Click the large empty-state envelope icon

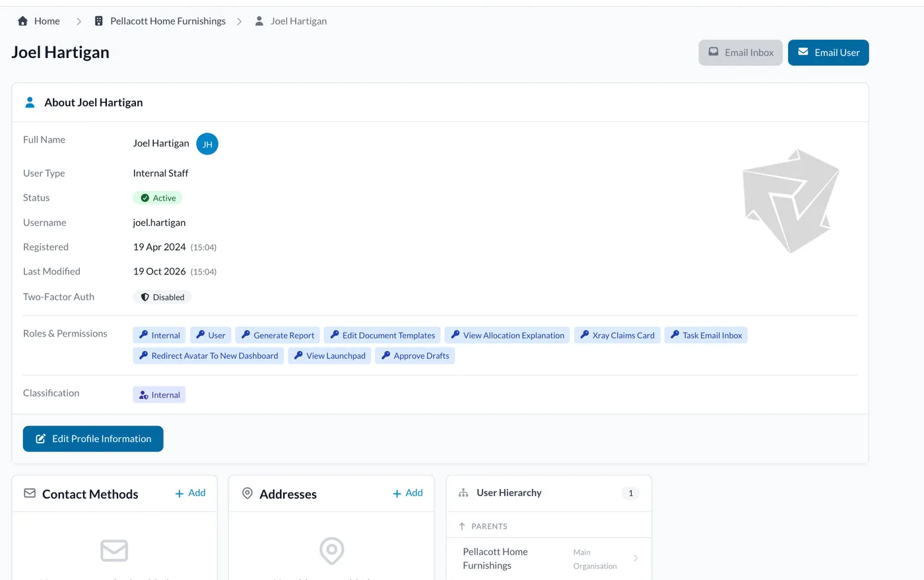[114, 550]
